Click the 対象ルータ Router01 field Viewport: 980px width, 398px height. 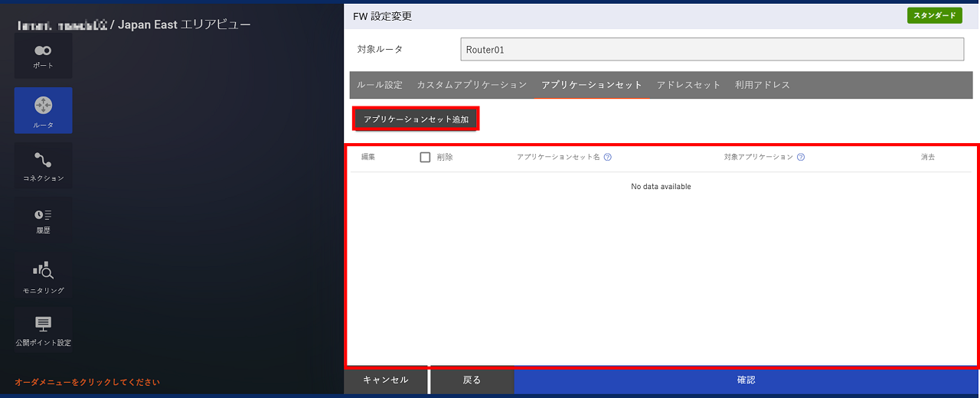tap(712, 49)
